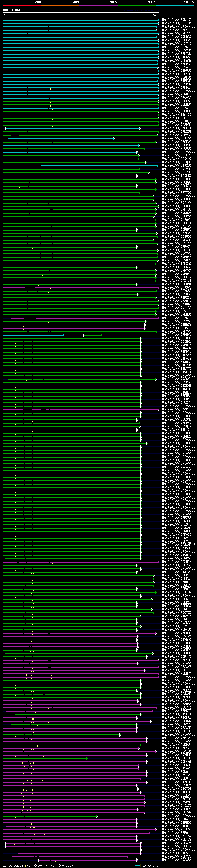This screenshot has height=868, width=197.
Task: Select the UniRef100_Q9FNF0 label
Action: (177, 230)
